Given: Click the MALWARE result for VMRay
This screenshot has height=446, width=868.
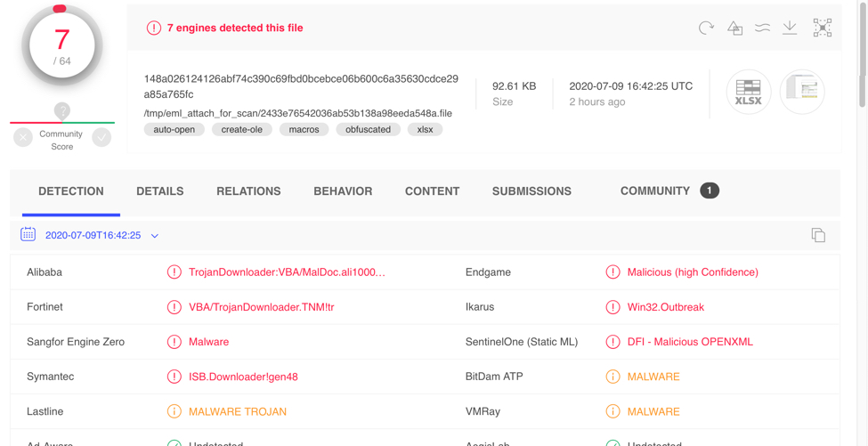Looking at the screenshot, I should point(653,411).
